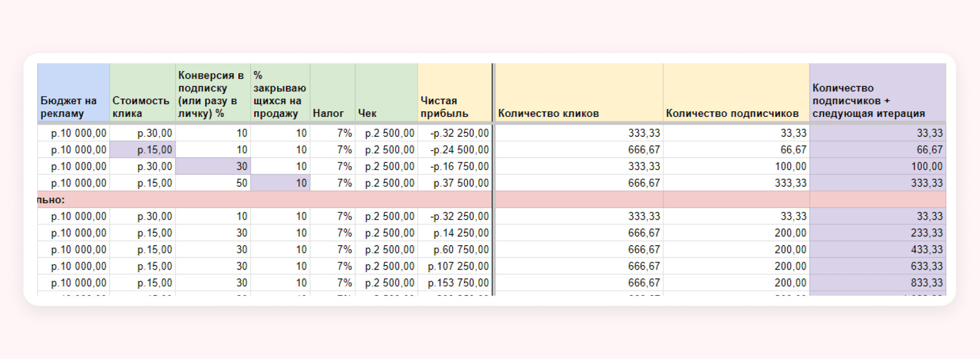This screenshot has height=359, width=980.
Task: Select the "Количество подписчиков + следующая итерация" header
Action: pos(877,93)
